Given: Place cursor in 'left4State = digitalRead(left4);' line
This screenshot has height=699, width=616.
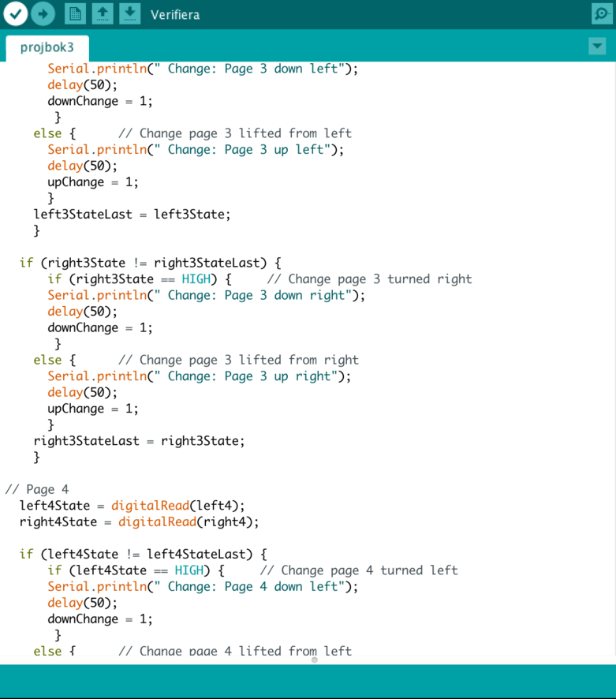Looking at the screenshot, I should [132, 506].
